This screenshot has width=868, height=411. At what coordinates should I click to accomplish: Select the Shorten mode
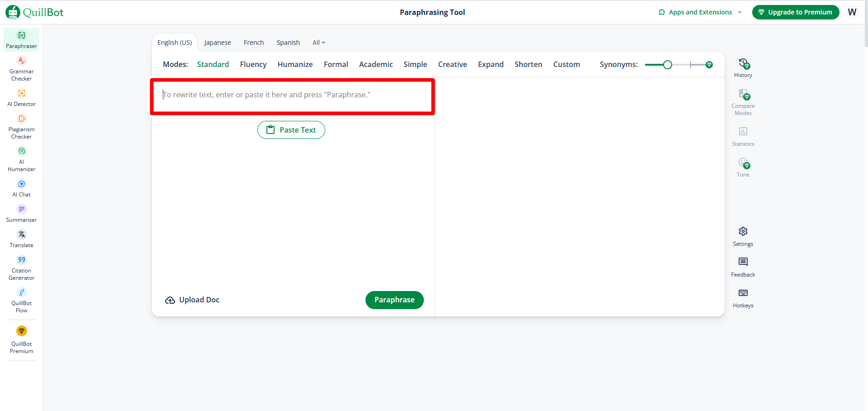pos(528,64)
